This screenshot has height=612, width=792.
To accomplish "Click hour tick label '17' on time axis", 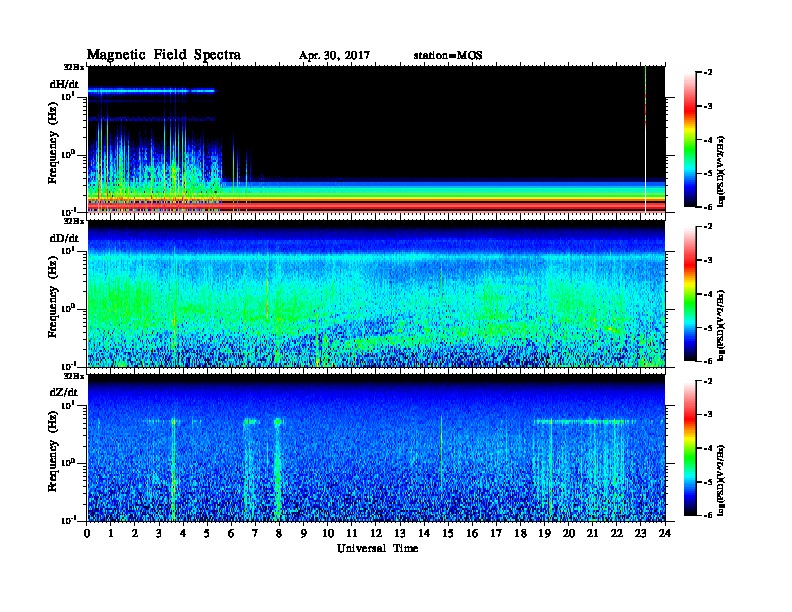I will tap(496, 533).
